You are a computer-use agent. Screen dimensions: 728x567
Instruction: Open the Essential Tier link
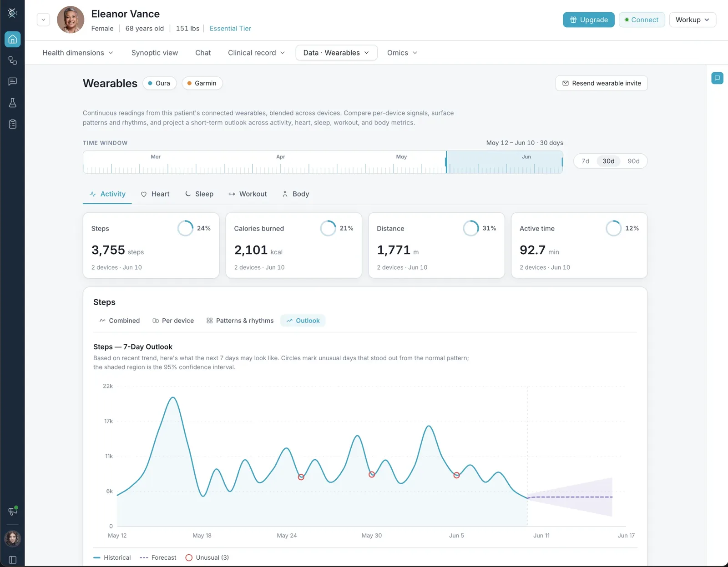(x=230, y=28)
